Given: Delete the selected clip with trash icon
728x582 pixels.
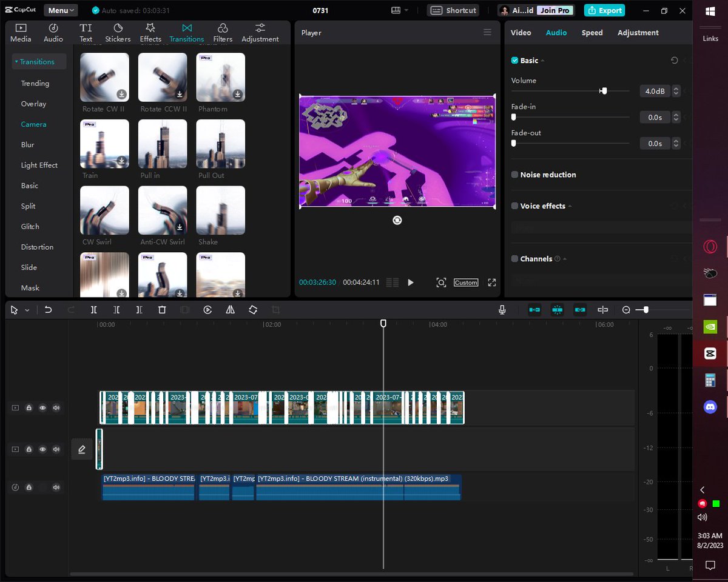Looking at the screenshot, I should (x=162, y=310).
